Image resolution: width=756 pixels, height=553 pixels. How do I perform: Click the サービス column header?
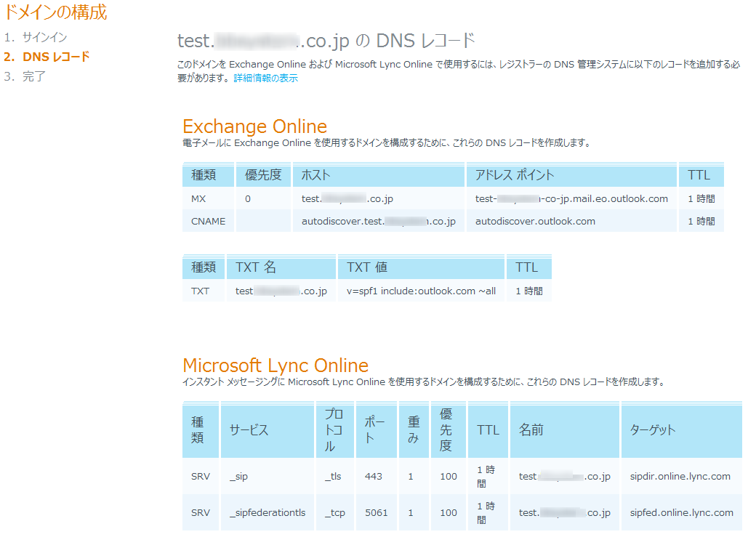click(268, 430)
